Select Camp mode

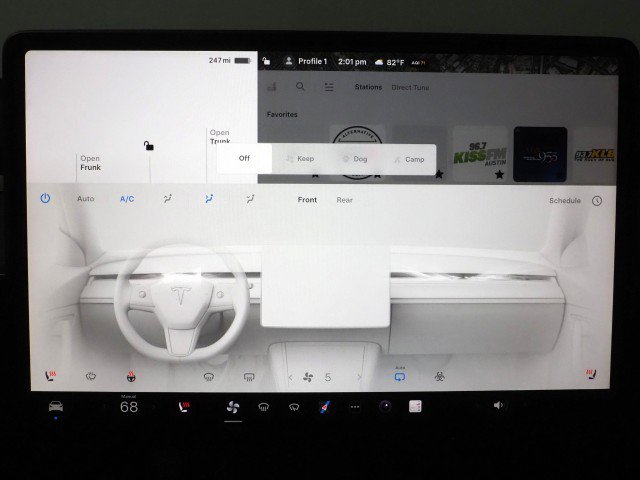[409, 159]
